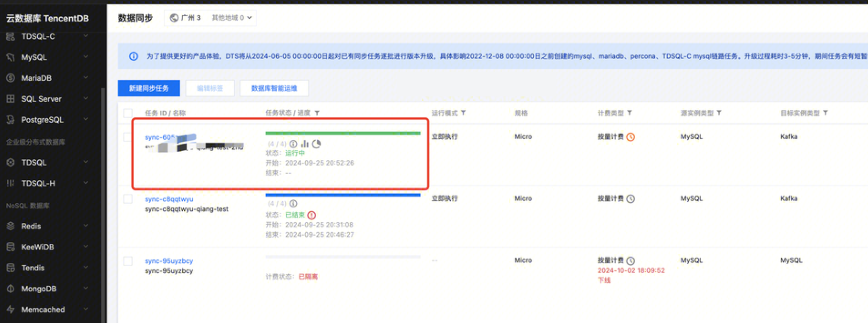Image resolution: width=868 pixels, height=323 pixels.
Task: Filter by 目标实例类型 column
Action: [825, 113]
